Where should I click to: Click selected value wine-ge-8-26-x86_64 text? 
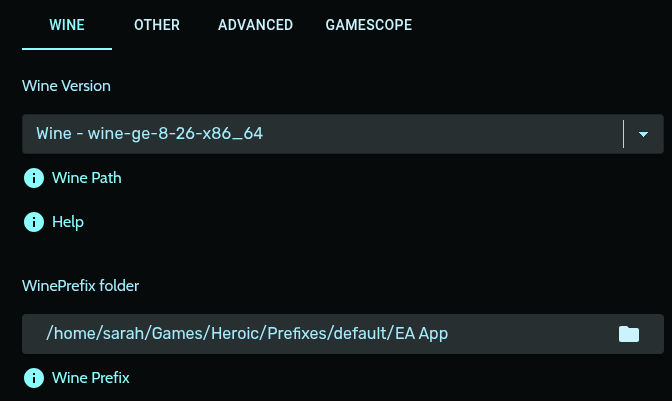click(x=150, y=134)
